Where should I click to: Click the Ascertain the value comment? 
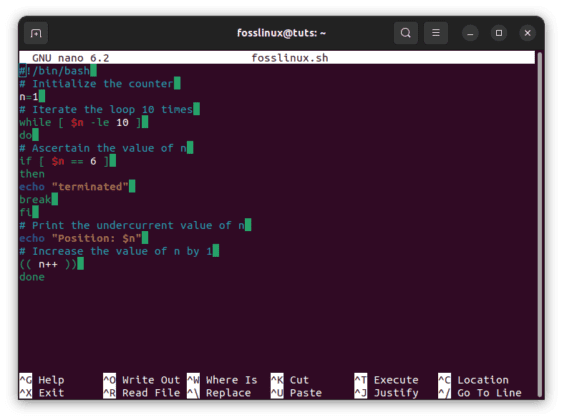coord(106,148)
